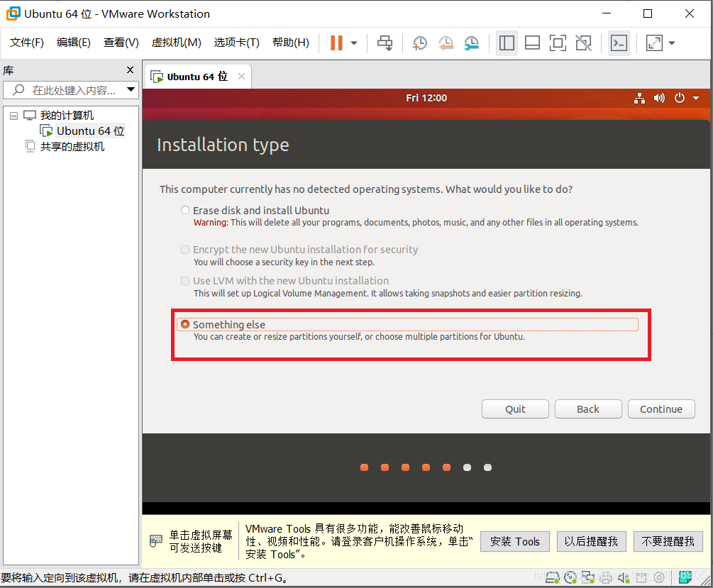This screenshot has height=588, width=713.
Task: Close the library panel
Action: click(x=130, y=70)
